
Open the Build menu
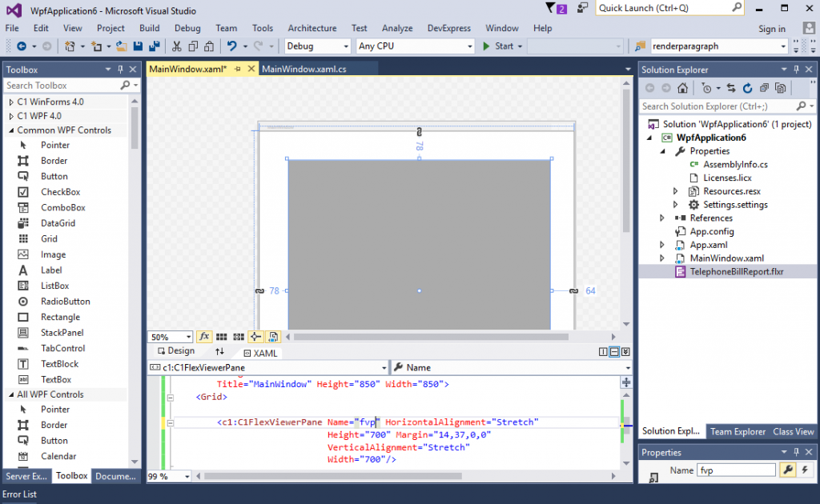pyautogui.click(x=150, y=28)
